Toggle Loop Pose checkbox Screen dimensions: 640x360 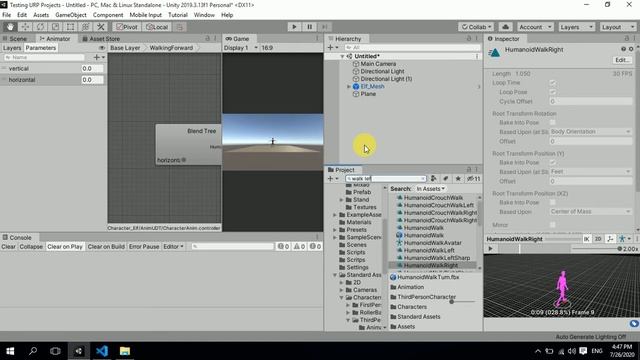coord(553,92)
